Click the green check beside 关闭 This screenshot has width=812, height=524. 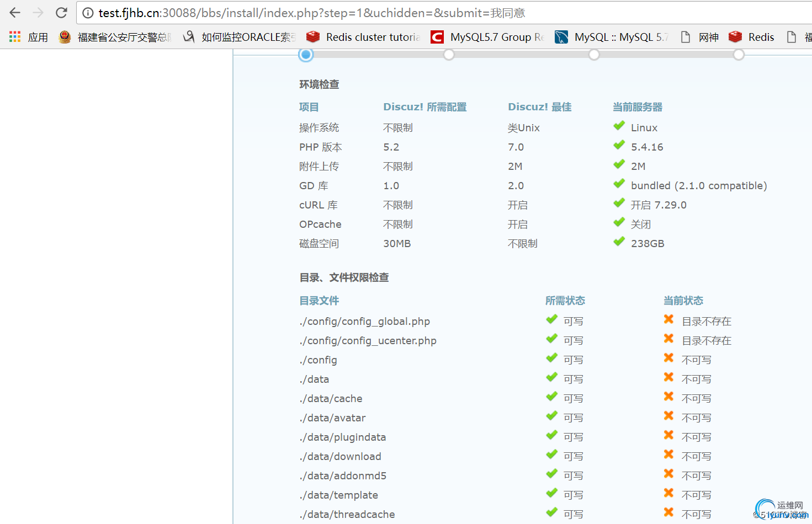coord(619,222)
